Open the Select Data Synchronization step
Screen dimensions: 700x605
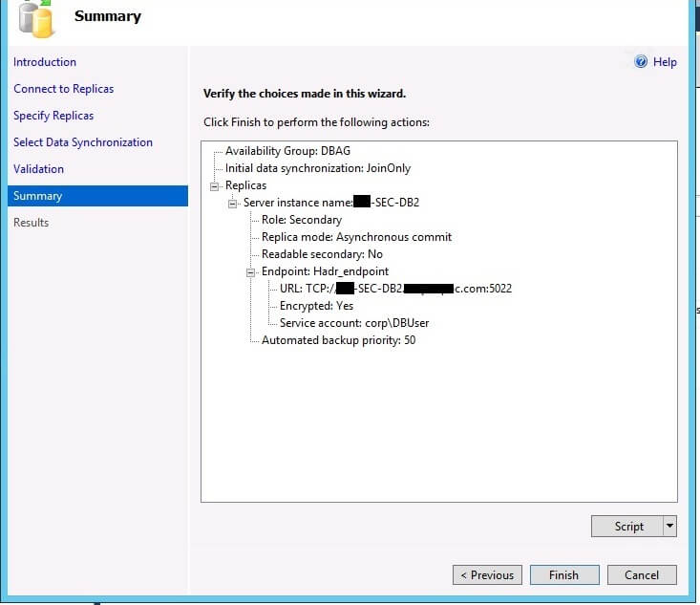(83, 142)
